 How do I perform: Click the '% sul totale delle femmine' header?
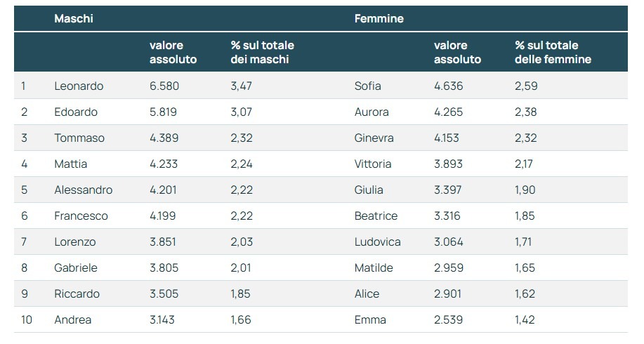[x=553, y=53]
